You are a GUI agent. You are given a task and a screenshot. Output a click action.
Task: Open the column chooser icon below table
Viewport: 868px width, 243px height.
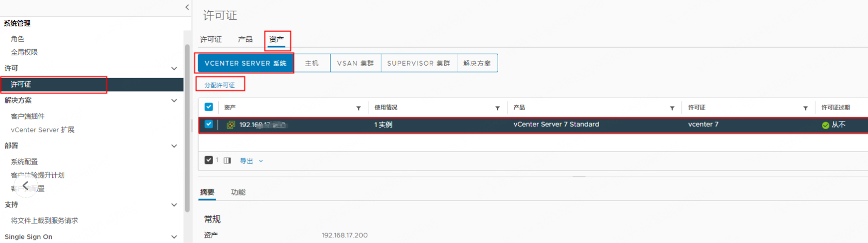click(227, 161)
